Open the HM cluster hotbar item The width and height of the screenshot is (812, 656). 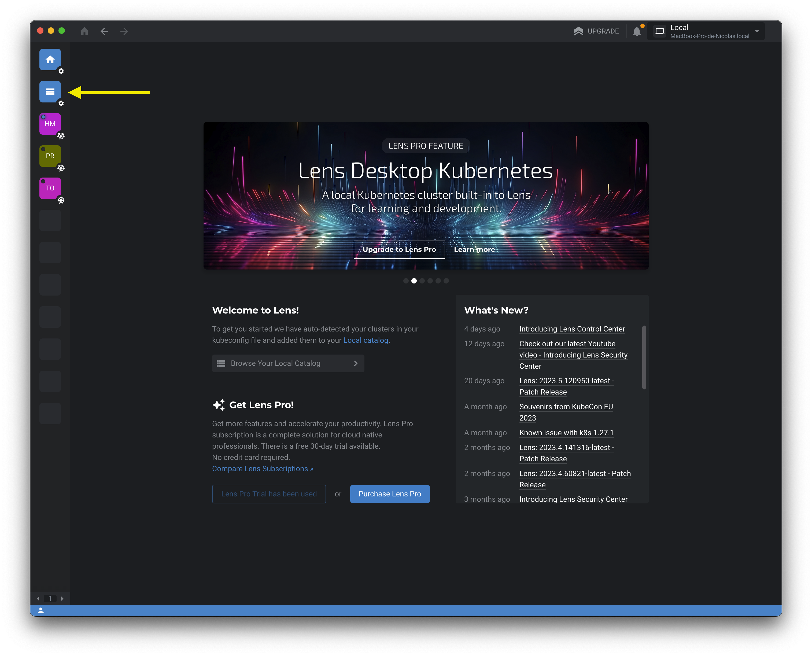click(x=50, y=124)
